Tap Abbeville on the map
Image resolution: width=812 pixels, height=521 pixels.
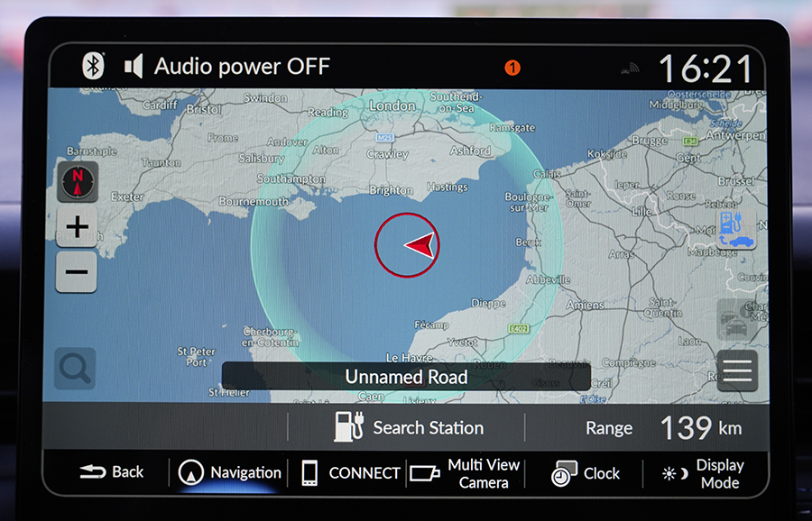(x=548, y=280)
